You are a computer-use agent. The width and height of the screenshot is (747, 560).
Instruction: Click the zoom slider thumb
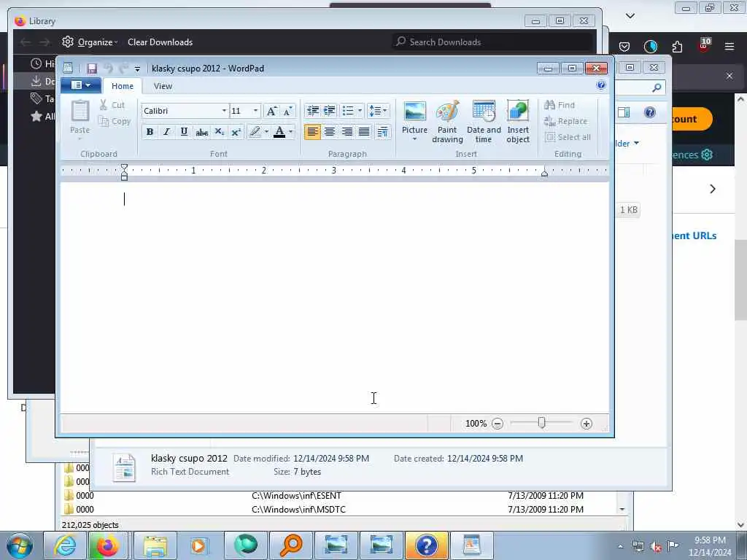[x=542, y=422]
